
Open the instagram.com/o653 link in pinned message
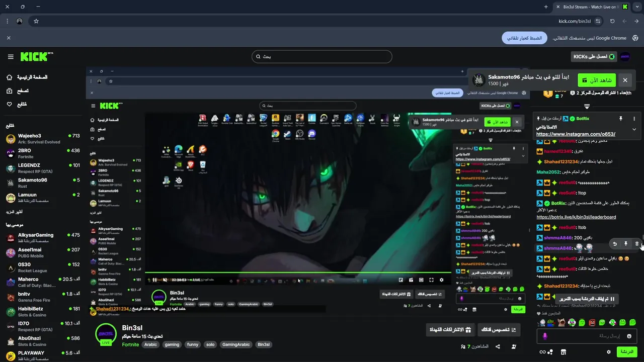pyautogui.click(x=576, y=134)
